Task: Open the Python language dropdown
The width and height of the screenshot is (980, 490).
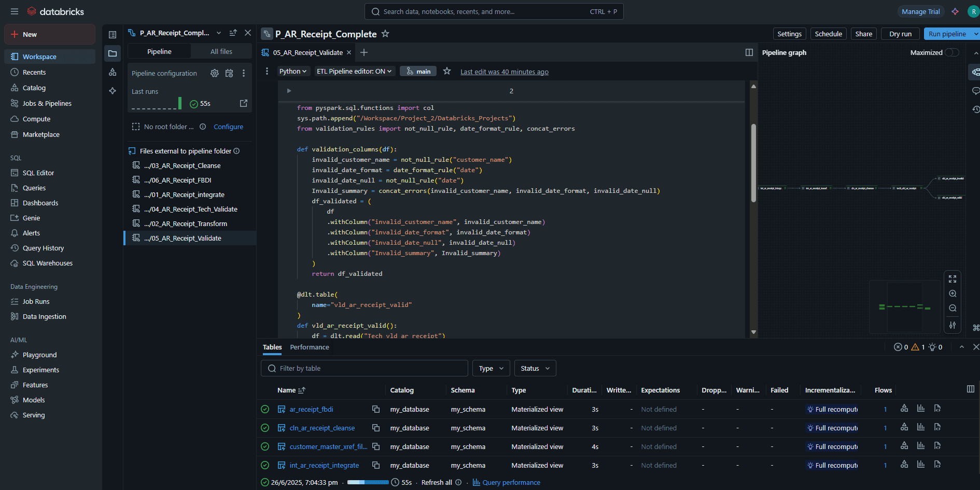Action: pos(293,71)
